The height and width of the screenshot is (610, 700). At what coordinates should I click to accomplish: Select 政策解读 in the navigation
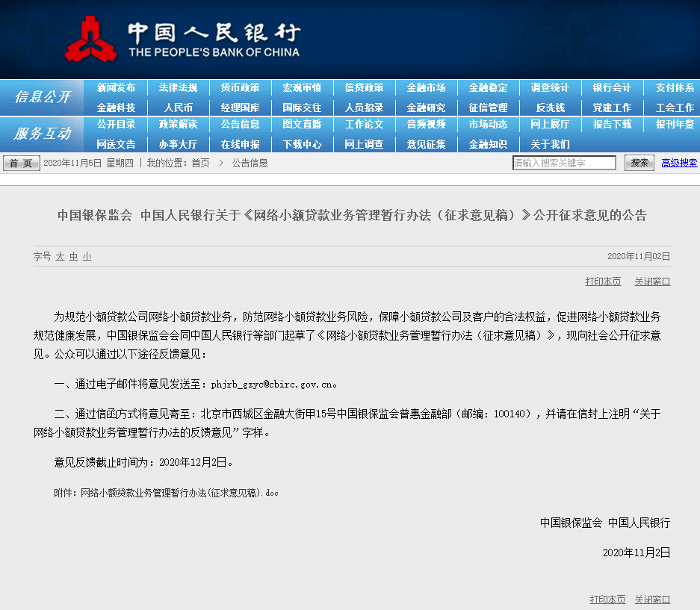pos(178,124)
